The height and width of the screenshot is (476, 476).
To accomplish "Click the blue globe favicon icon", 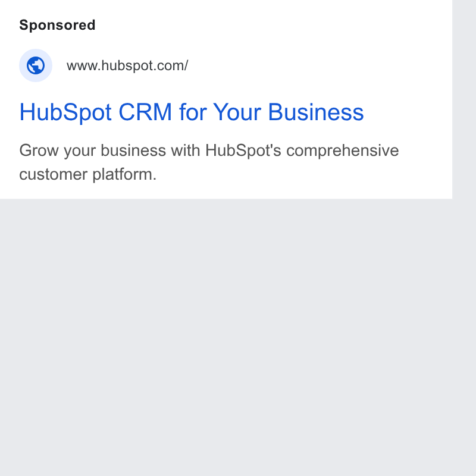I will tap(36, 65).
